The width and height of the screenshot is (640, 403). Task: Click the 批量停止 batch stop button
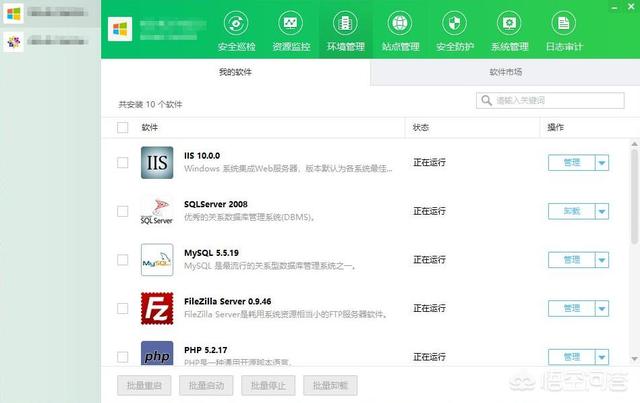coord(268,385)
